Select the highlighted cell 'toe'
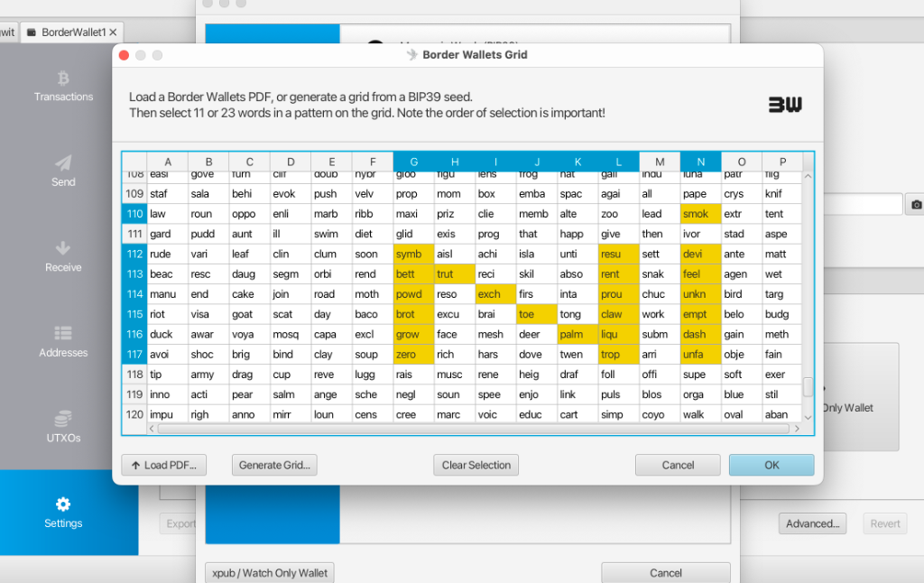924x583 pixels. point(536,314)
